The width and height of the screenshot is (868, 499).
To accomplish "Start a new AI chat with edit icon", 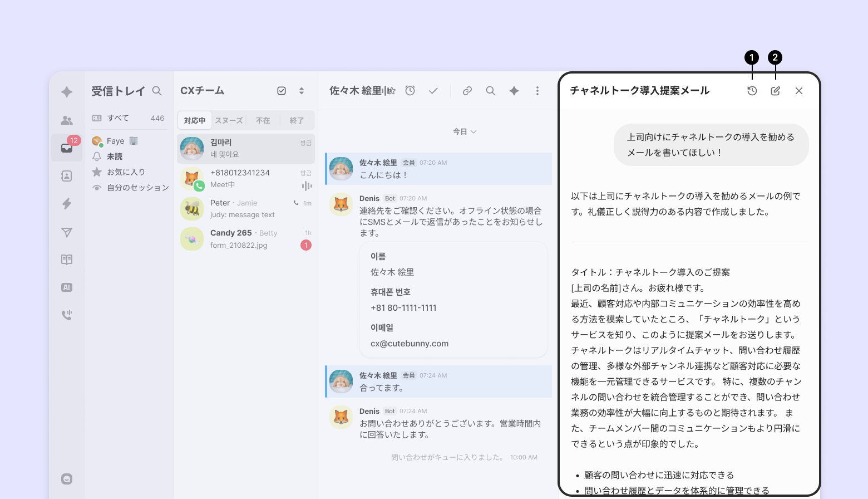I will 776,91.
